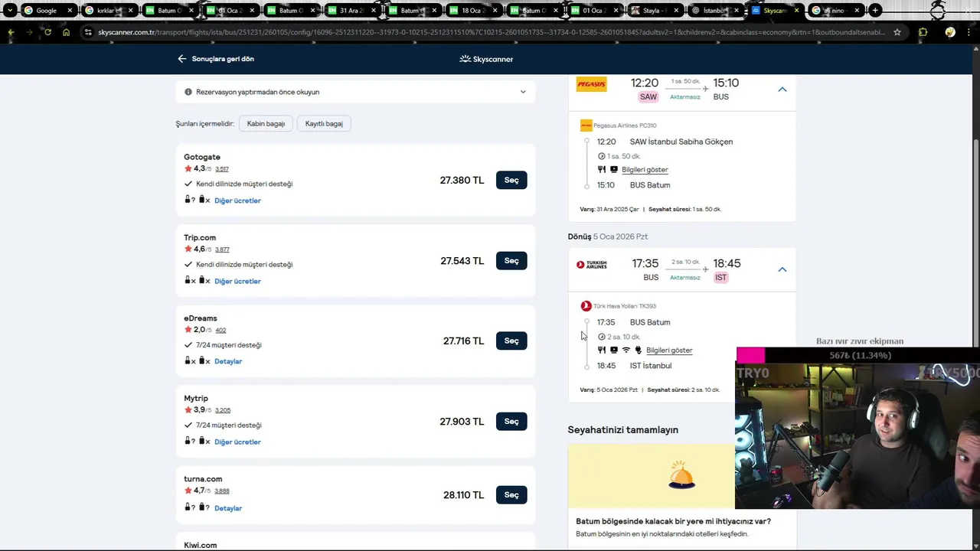Screen dimensions: 980x551
Task: Open Mytrip 3.205 reviews link
Action: 223,410
